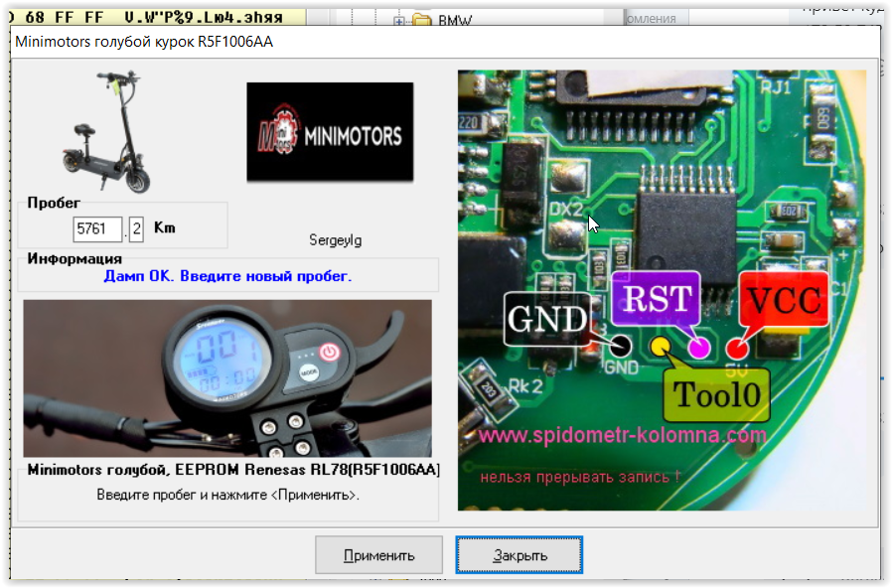Focus the mileage field showing 5761
892x588 pixels.
click(x=97, y=229)
